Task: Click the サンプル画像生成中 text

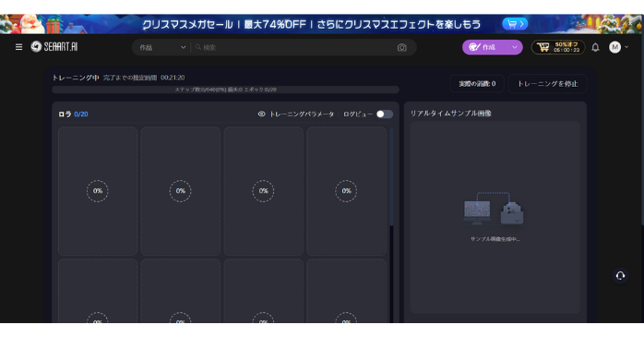Action: pos(495,239)
